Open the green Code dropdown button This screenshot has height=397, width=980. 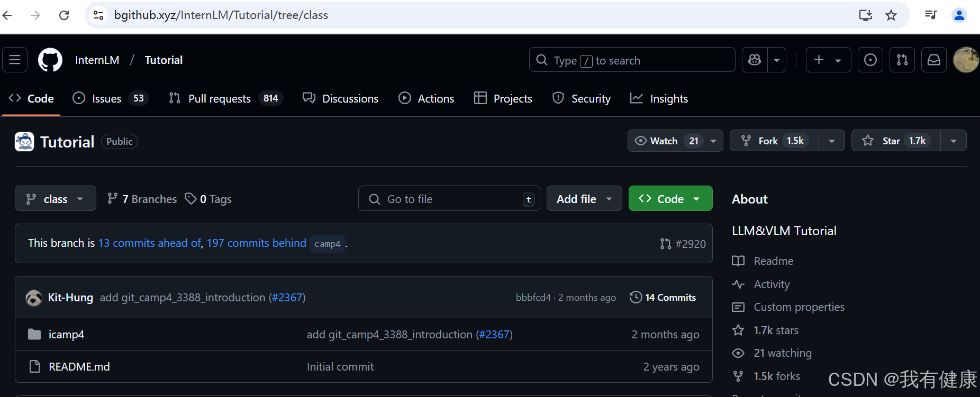point(670,199)
